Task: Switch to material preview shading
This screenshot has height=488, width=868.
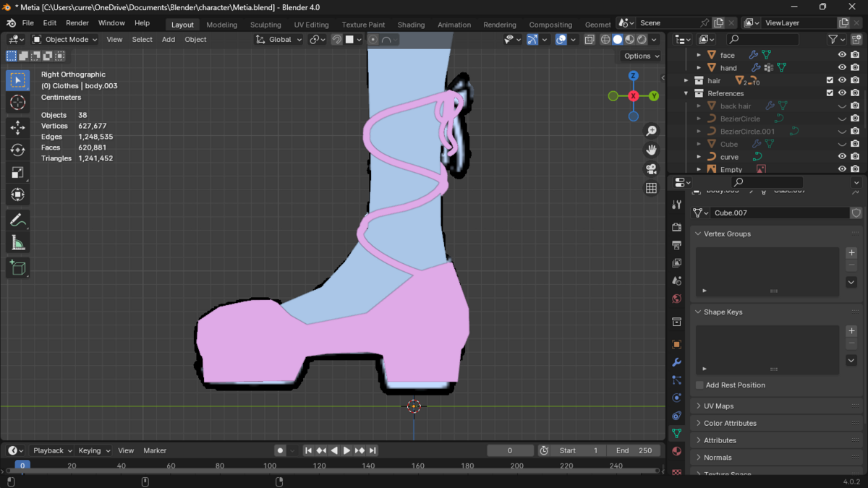Action: 630,40
